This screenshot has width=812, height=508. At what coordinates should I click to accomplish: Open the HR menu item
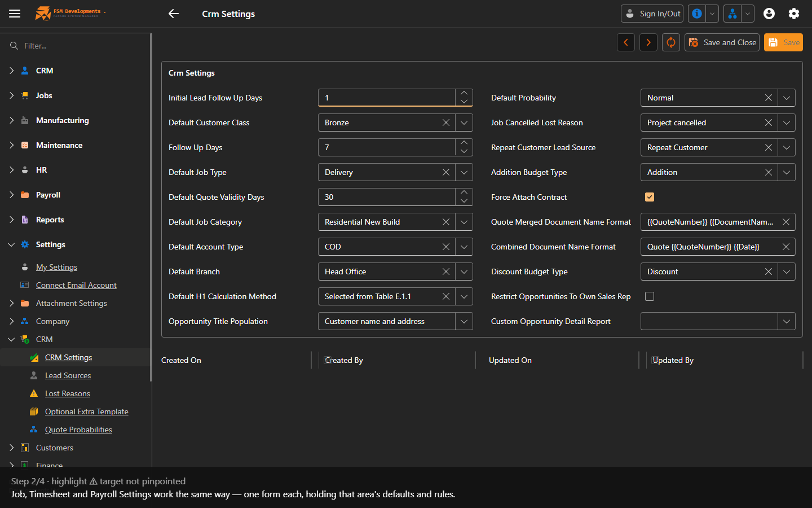(41, 170)
